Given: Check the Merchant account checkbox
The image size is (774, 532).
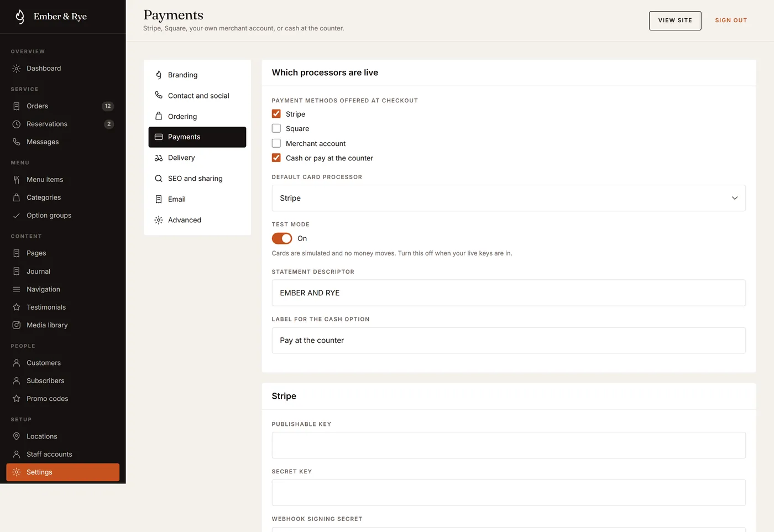Looking at the screenshot, I should point(276,143).
